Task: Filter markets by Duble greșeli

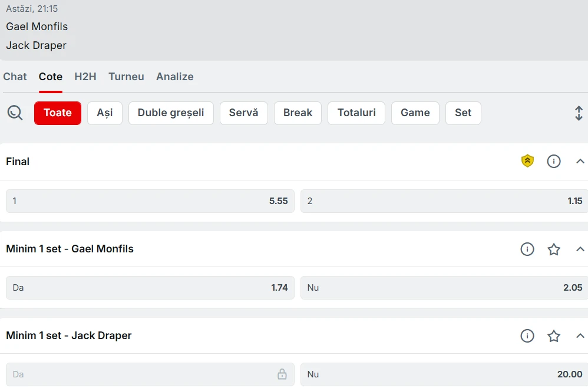Action: (x=171, y=113)
